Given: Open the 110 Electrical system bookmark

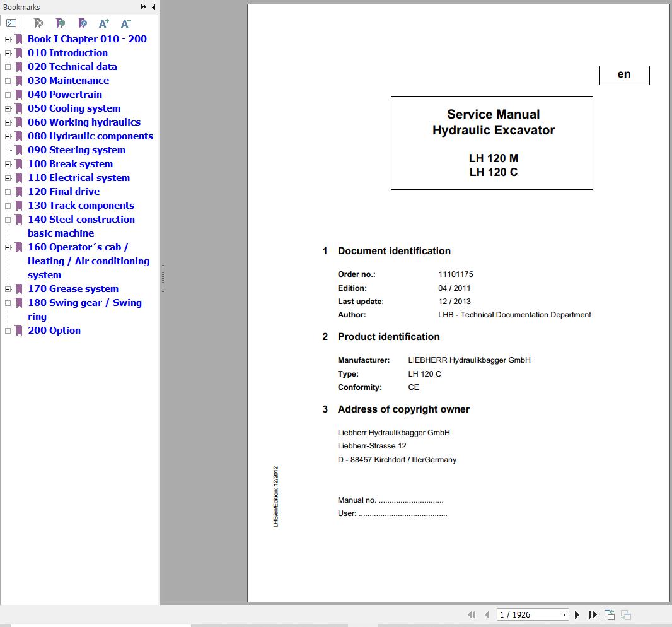Looking at the screenshot, I should pos(79,177).
